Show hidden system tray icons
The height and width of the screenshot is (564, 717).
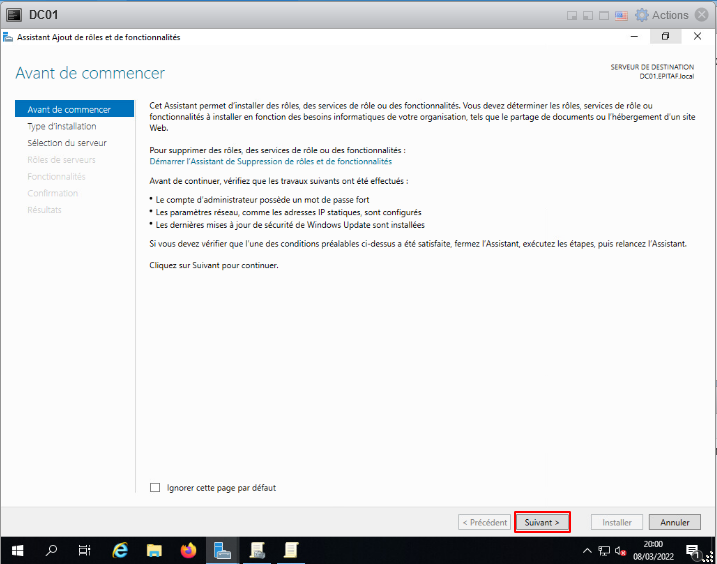(x=587, y=551)
